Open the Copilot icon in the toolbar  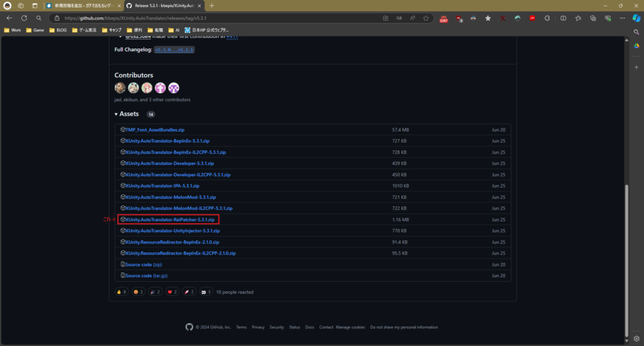[x=636, y=18]
